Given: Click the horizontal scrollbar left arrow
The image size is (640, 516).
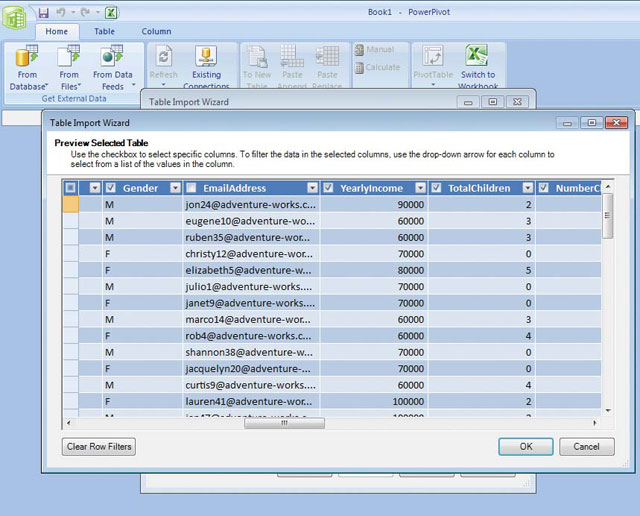Looking at the screenshot, I should point(68,423).
